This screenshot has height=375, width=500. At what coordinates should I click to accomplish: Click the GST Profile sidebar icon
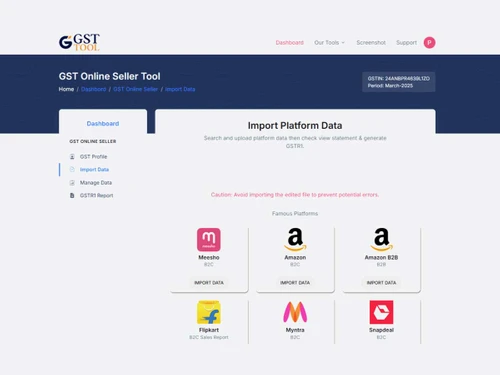[x=72, y=156]
